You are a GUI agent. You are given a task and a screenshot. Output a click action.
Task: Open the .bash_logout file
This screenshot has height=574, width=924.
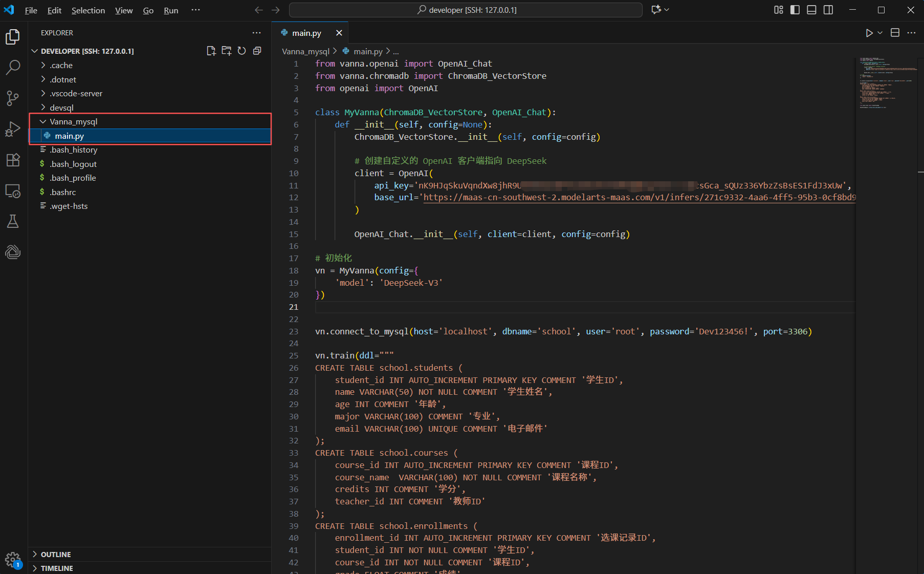149,164
